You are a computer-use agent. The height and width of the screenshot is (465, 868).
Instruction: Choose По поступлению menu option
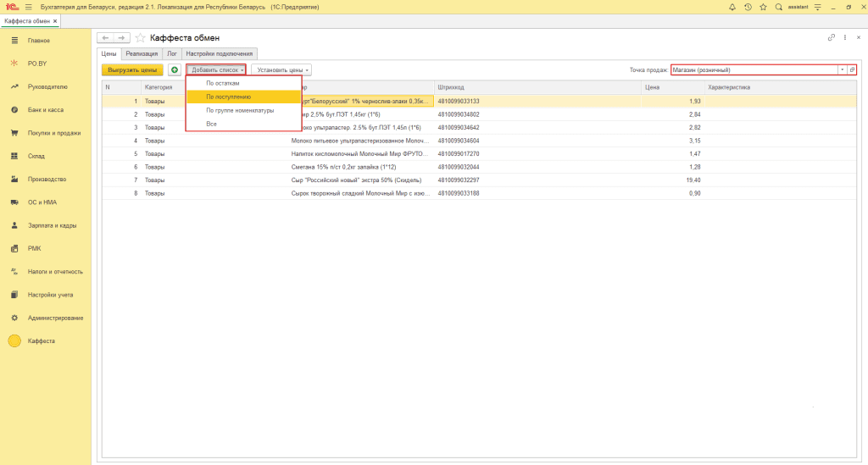click(x=243, y=97)
